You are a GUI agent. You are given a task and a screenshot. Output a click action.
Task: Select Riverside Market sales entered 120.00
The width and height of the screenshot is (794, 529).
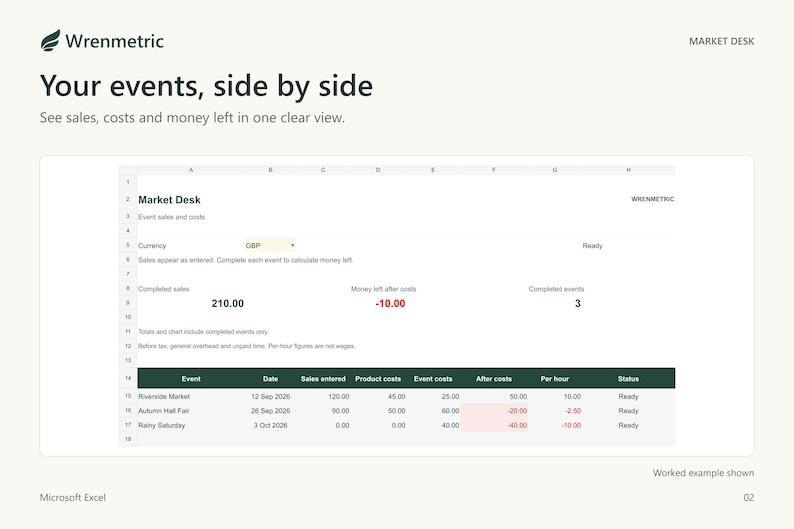pos(323,396)
